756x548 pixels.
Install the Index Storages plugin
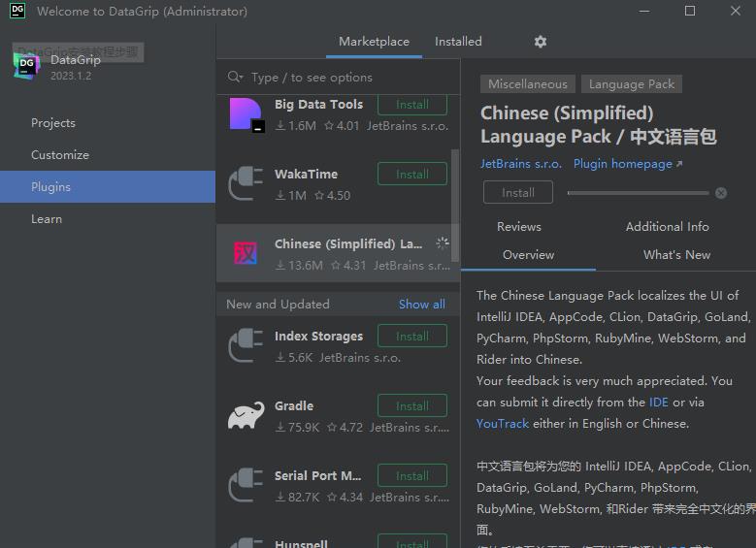coord(412,336)
